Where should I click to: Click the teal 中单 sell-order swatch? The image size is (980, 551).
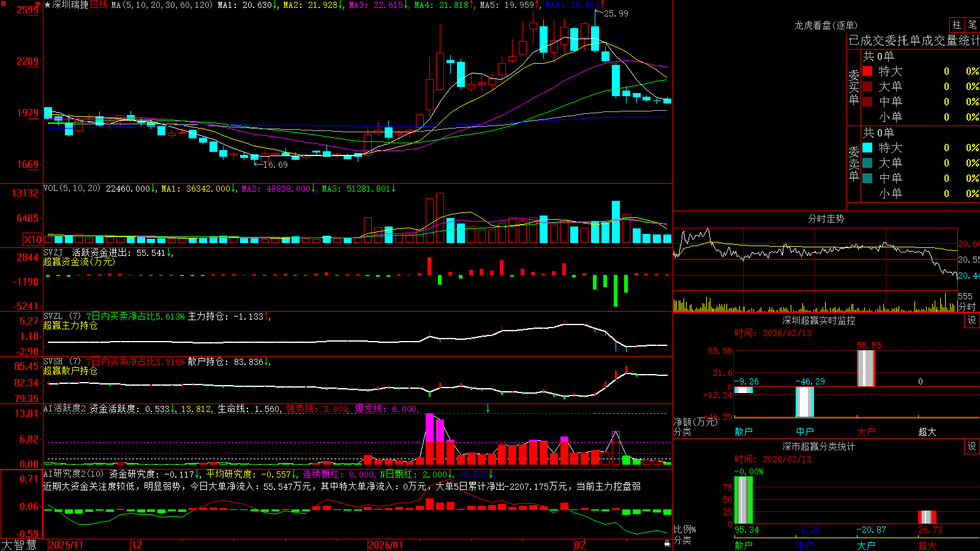867,178
